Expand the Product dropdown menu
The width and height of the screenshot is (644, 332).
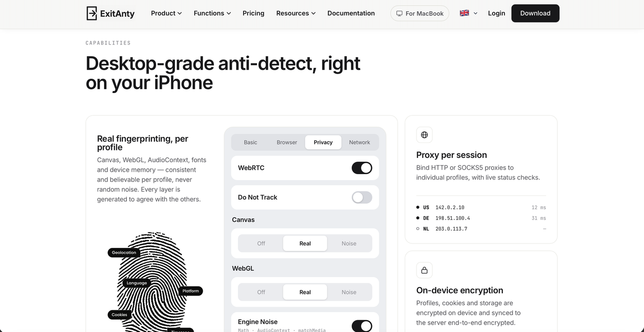pyautogui.click(x=166, y=13)
